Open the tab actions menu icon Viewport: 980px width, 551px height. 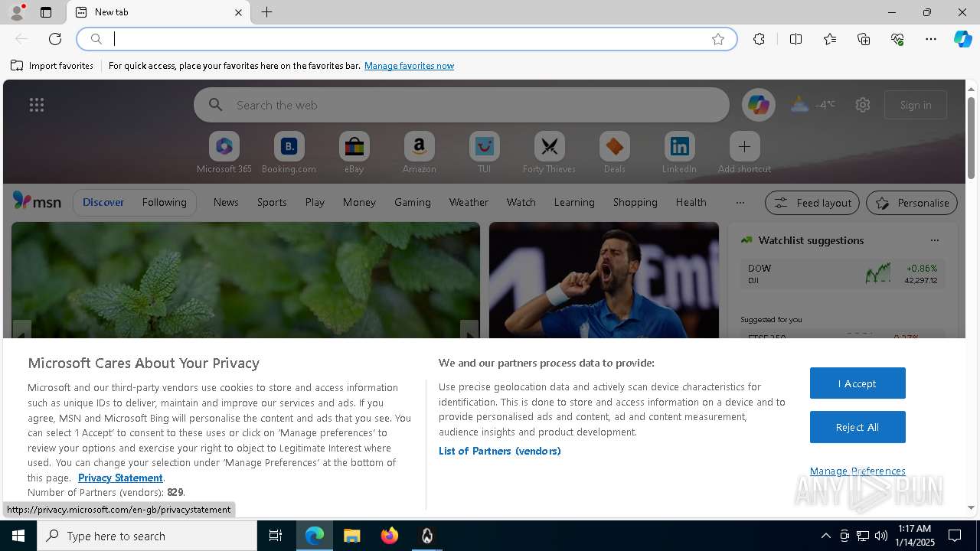46,12
